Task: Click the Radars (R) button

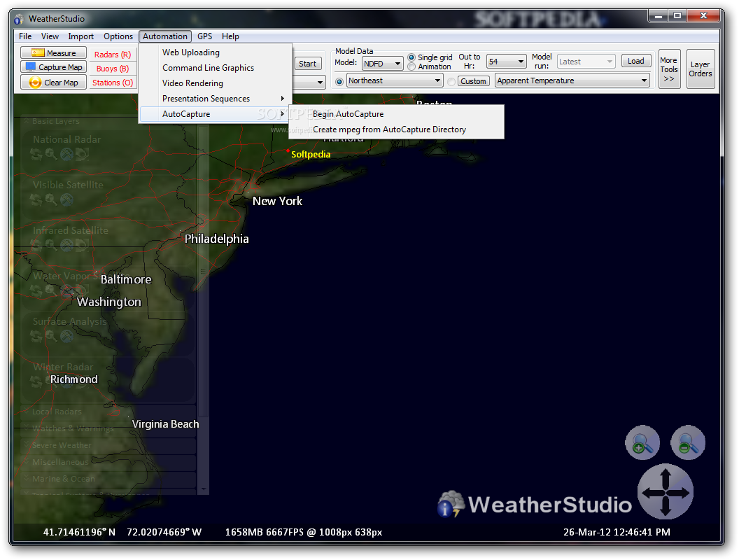Action: click(113, 55)
